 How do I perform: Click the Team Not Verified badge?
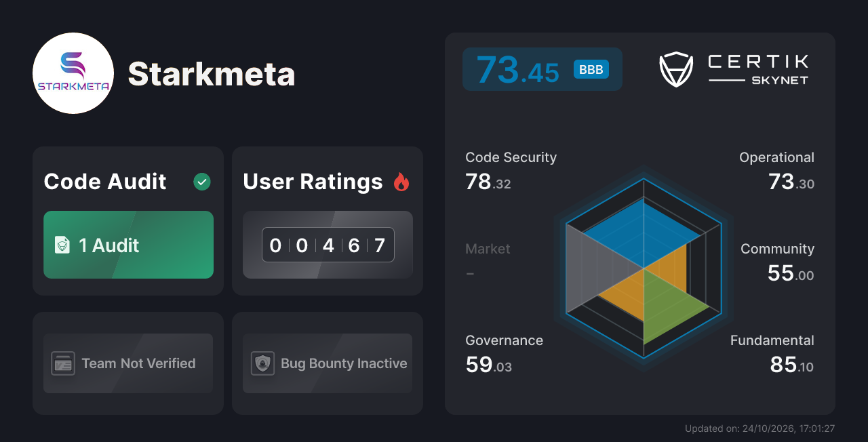pyautogui.click(x=128, y=363)
